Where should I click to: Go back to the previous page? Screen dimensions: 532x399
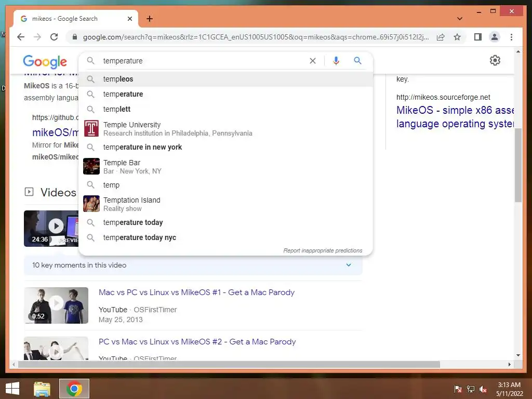pyautogui.click(x=21, y=37)
